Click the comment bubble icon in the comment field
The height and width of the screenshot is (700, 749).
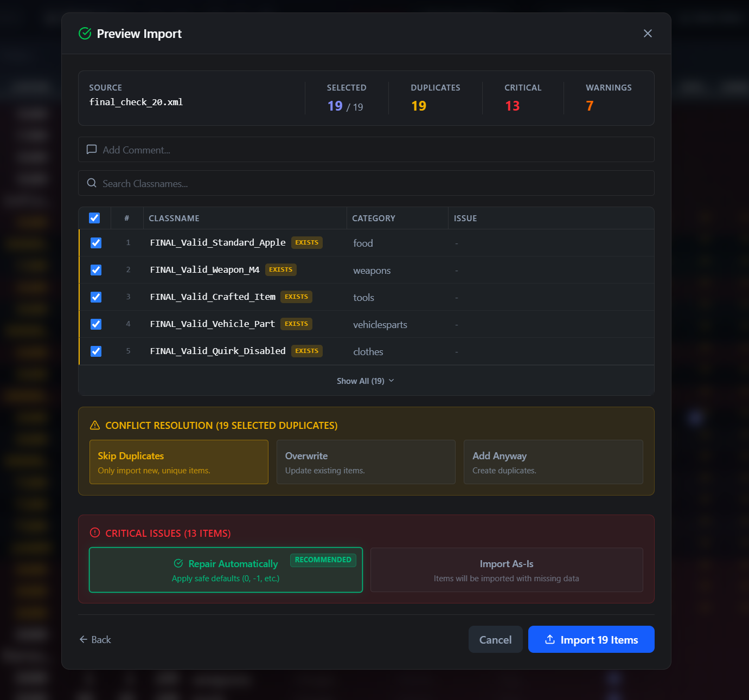(91, 150)
